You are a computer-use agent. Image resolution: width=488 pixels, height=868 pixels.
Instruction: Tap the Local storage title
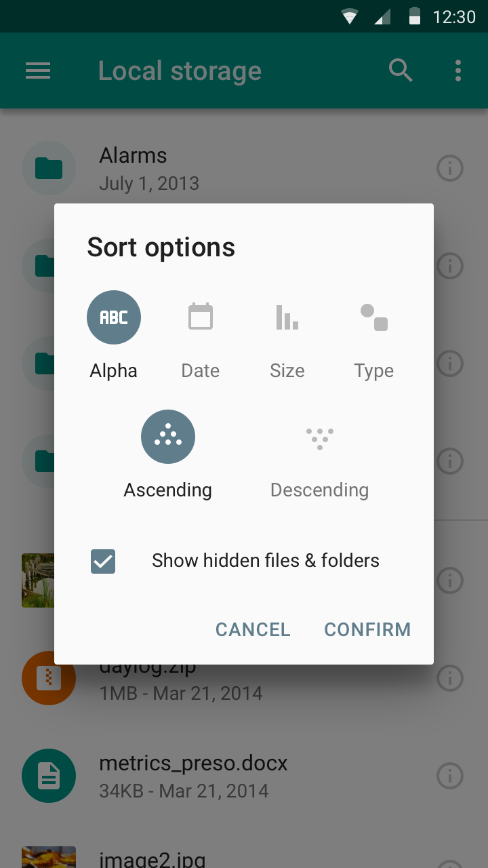tap(180, 71)
